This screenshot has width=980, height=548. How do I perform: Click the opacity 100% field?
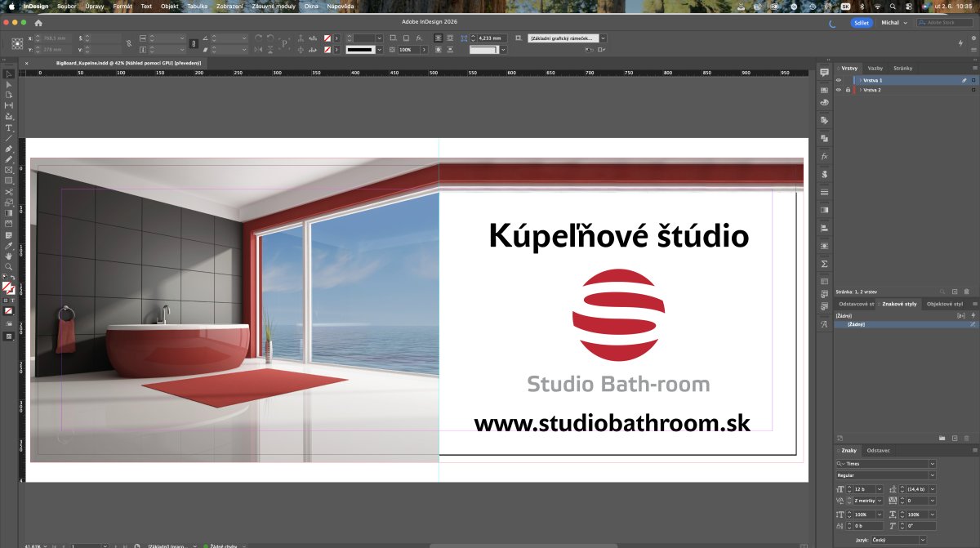click(408, 50)
